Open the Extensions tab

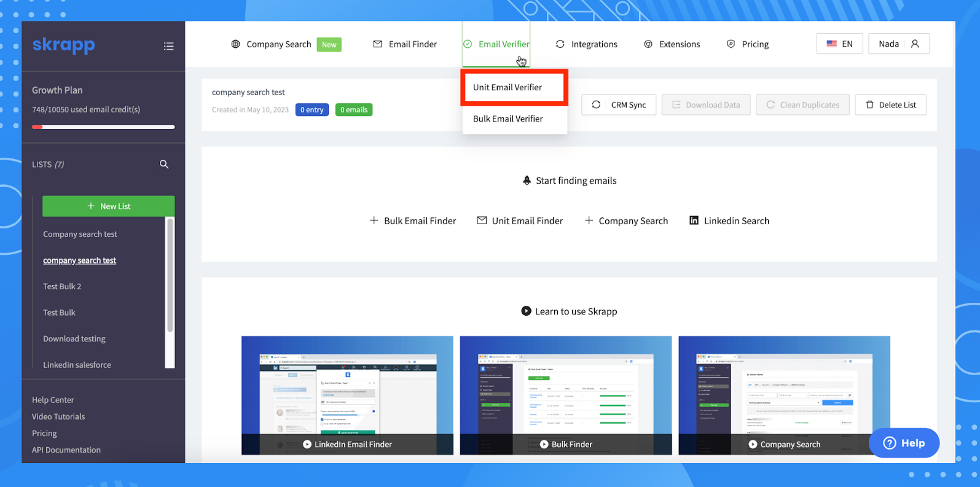click(672, 44)
